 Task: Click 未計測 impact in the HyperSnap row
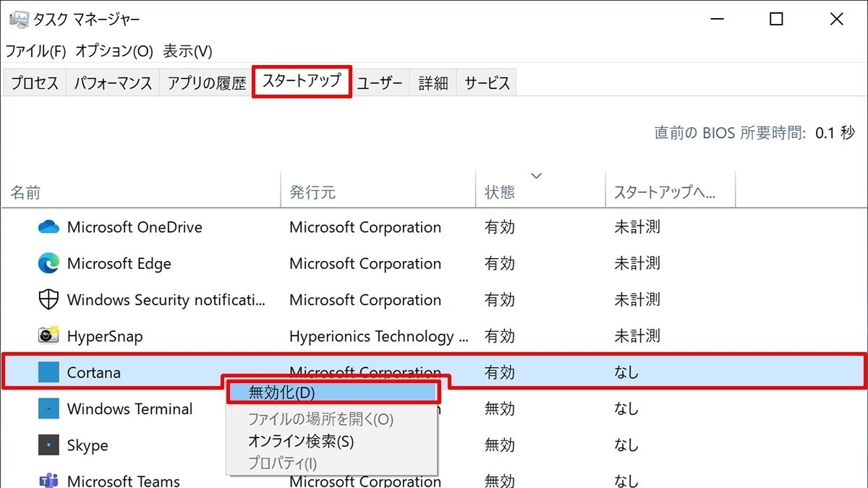637,336
